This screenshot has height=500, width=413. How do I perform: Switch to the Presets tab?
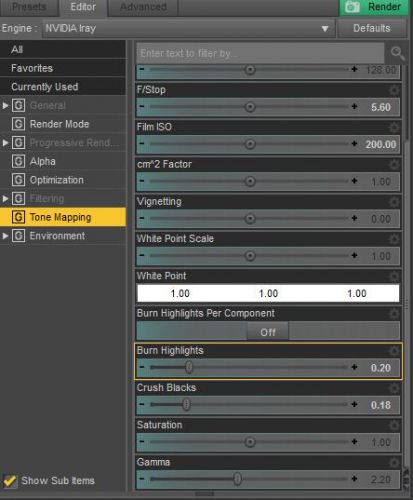(29, 7)
